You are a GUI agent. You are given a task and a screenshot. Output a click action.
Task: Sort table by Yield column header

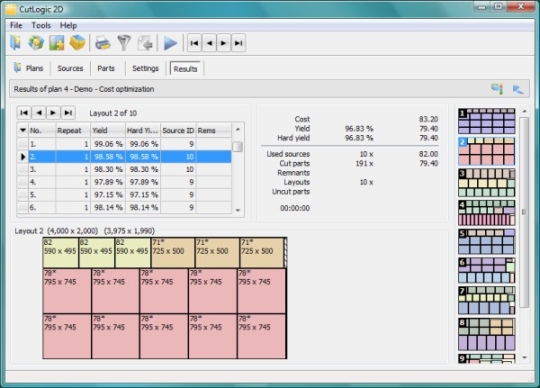(x=108, y=130)
